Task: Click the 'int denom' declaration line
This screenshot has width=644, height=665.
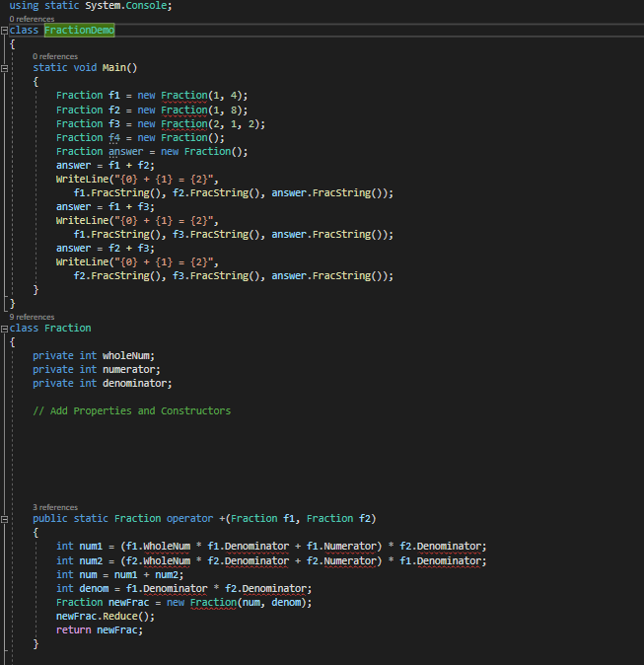Action: (x=184, y=589)
